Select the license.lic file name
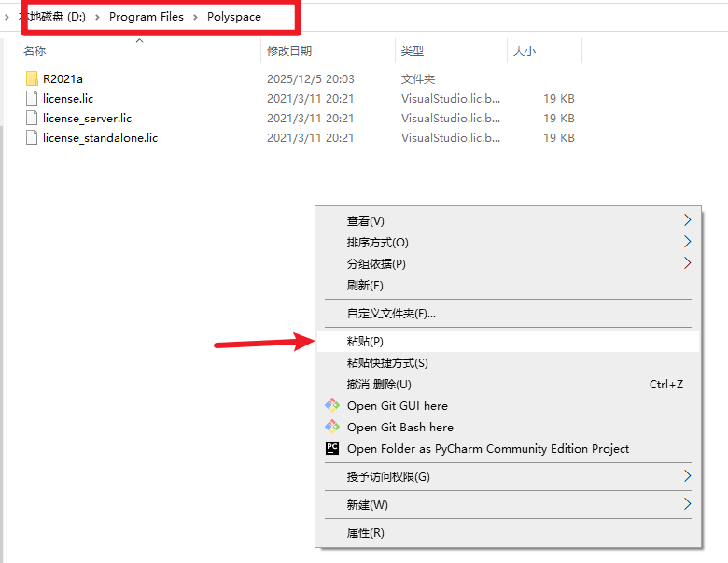The image size is (728, 563). 68,98
